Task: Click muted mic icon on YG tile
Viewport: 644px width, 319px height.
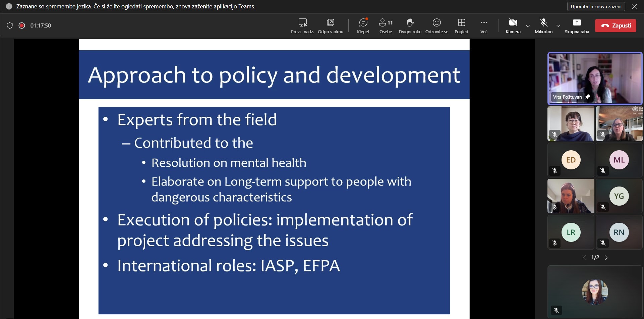Action: click(x=603, y=207)
